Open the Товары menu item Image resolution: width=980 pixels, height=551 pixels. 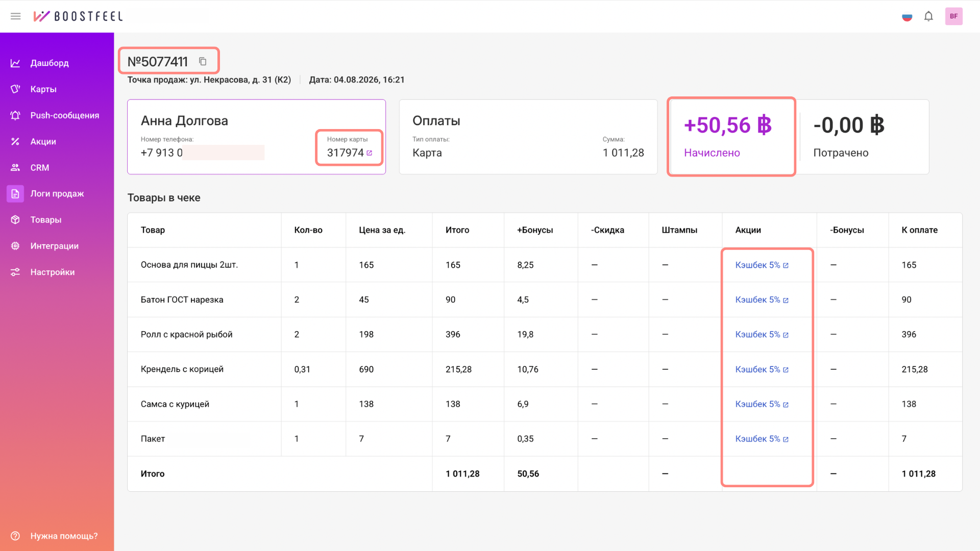(46, 219)
